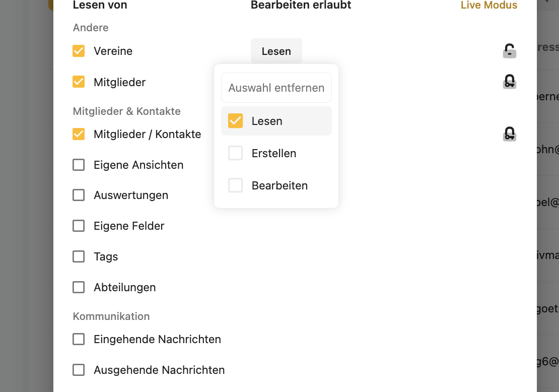The height and width of the screenshot is (392, 559).
Task: Enable the Tags checkbox
Action: pyautogui.click(x=79, y=256)
